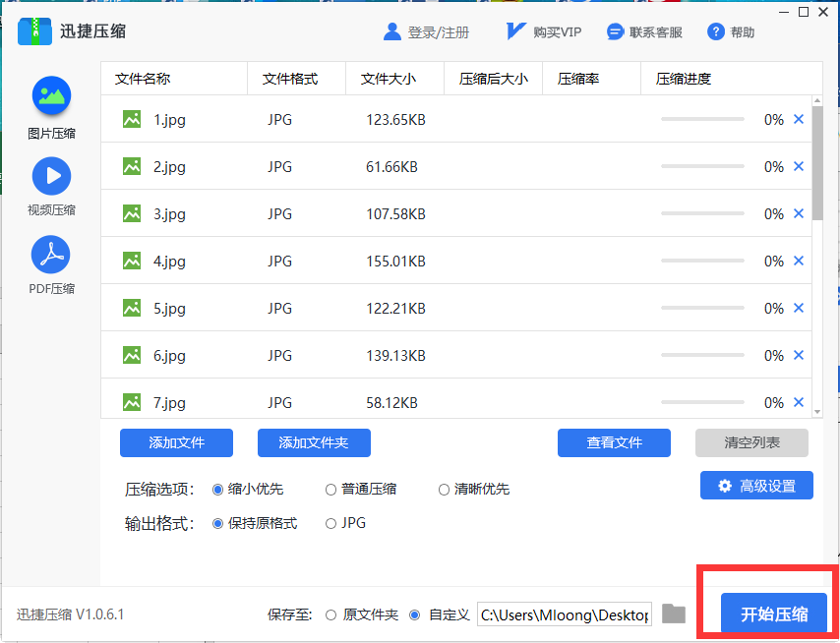Click the save path input field
This screenshot has width=840, height=643.
565,614
